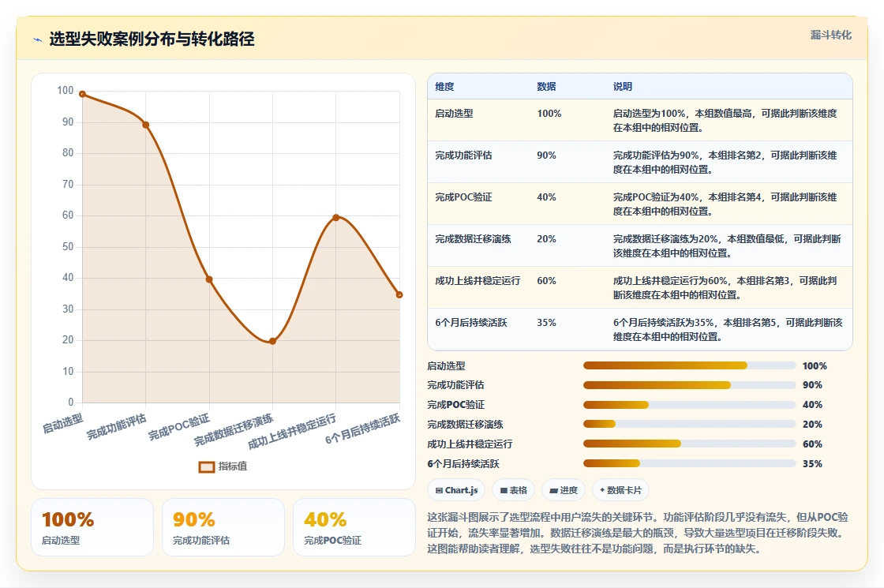Click the 完成数据迁移演练 lowest data point

point(273,341)
